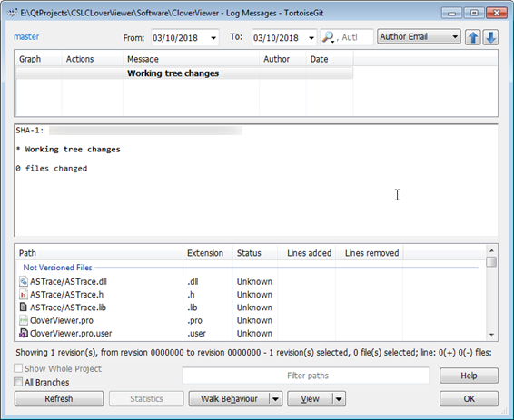The width and height of the screenshot is (514, 420).
Task: Toggle the All Branches checkbox
Action: pyautogui.click(x=18, y=382)
